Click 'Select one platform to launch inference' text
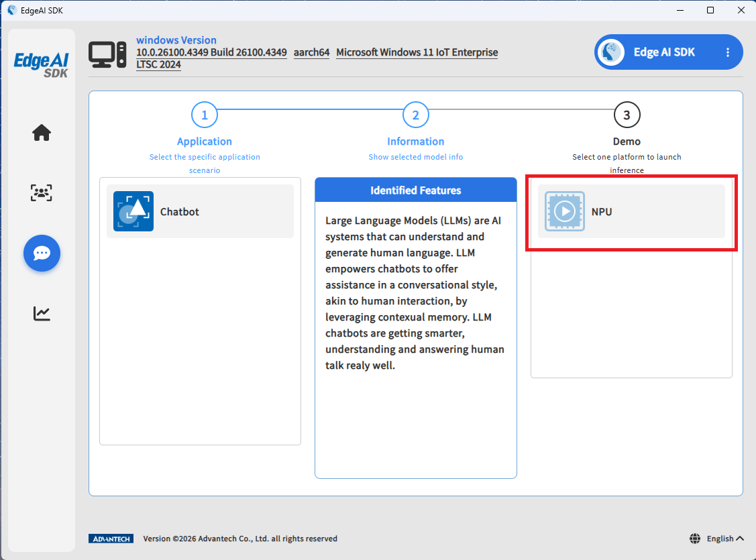 [627, 164]
